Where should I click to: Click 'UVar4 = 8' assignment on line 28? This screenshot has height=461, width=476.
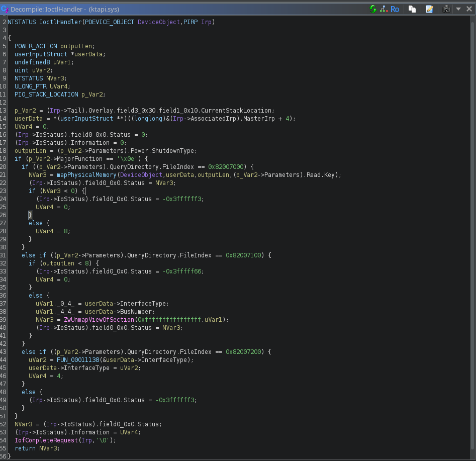point(52,231)
